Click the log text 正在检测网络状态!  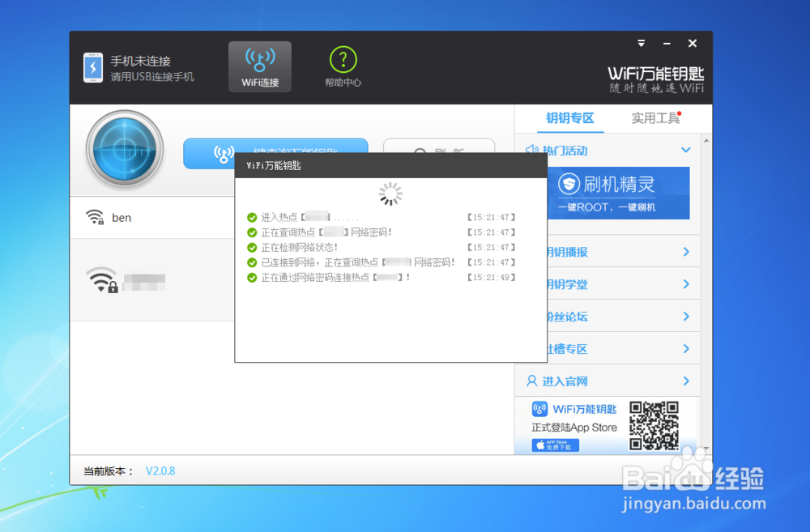point(300,248)
